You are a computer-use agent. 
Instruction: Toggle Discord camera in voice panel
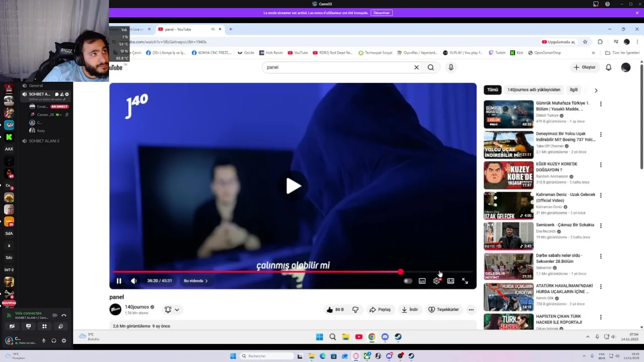click(x=12, y=326)
